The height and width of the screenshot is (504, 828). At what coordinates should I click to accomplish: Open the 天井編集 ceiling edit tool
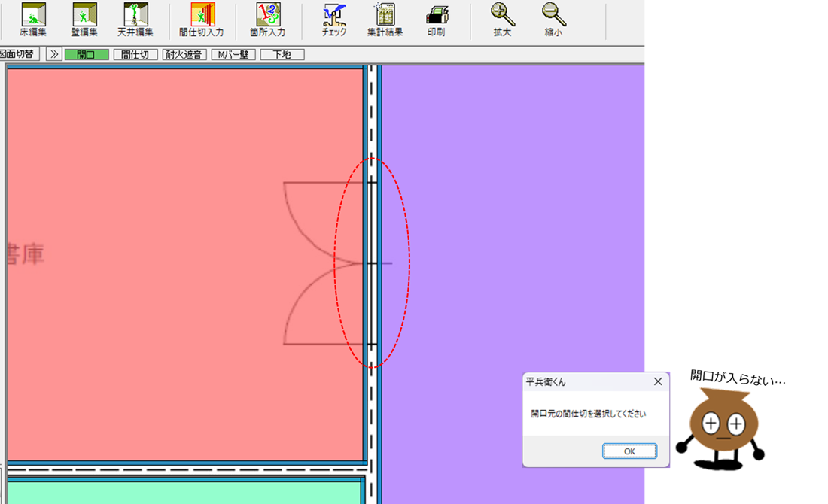click(x=135, y=20)
